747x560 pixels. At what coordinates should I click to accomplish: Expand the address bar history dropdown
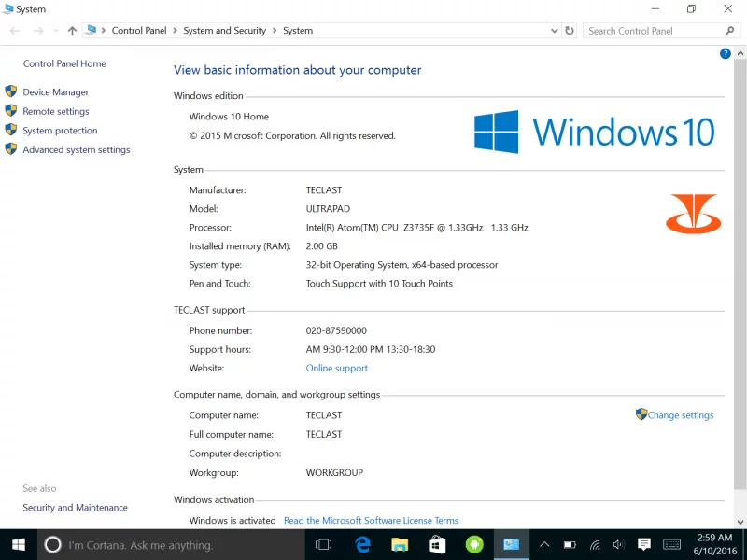pos(554,31)
